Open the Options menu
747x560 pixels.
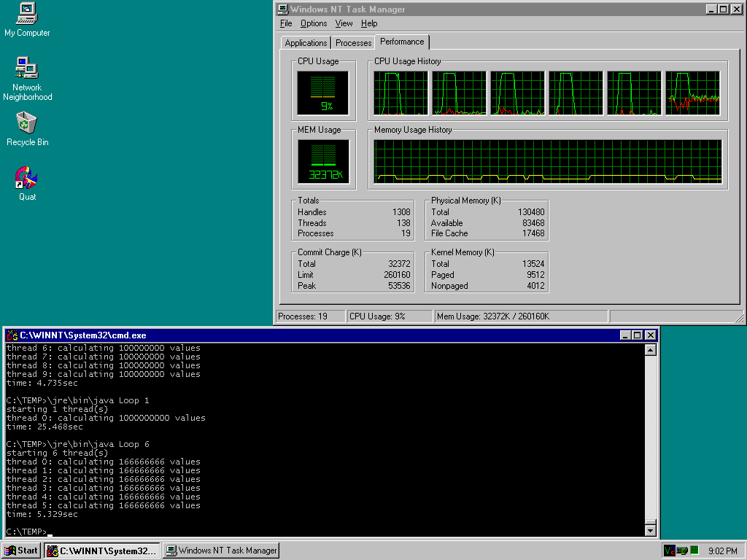[x=314, y=23]
